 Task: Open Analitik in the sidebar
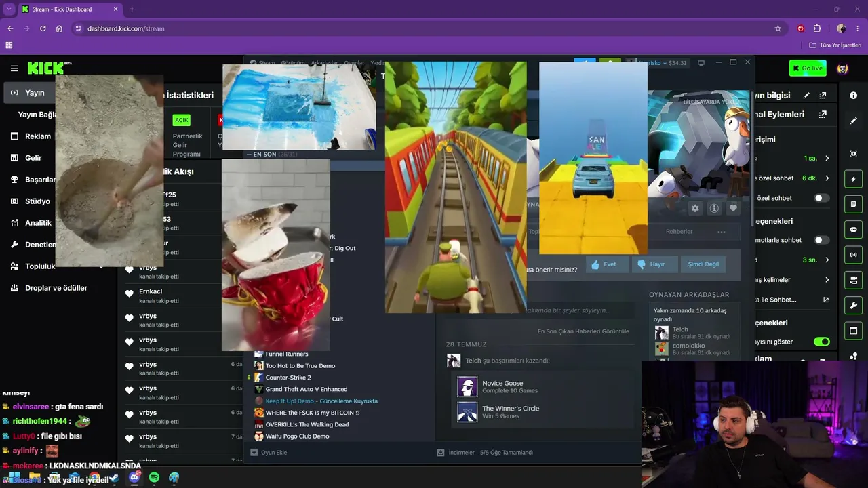(30, 223)
